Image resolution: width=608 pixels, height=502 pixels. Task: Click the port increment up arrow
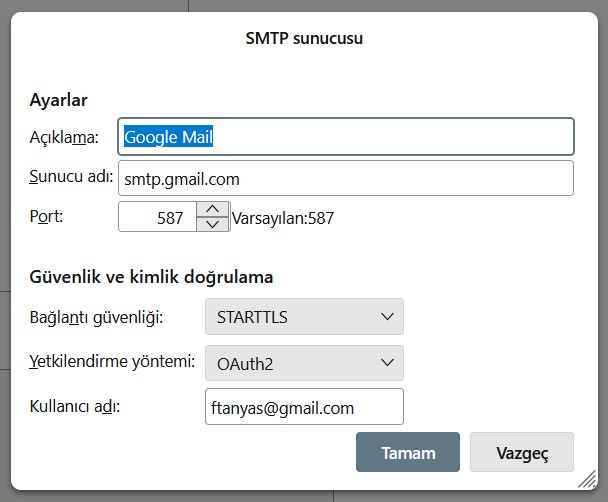click(x=212, y=209)
